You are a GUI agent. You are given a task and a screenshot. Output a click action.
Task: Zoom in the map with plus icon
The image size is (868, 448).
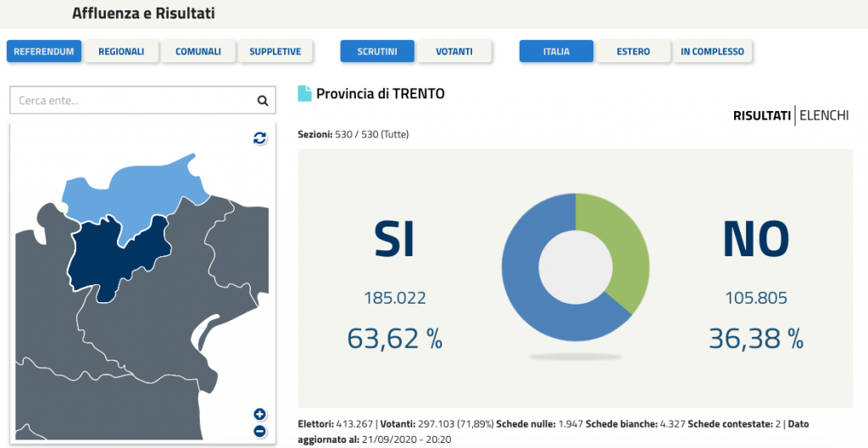[259, 414]
